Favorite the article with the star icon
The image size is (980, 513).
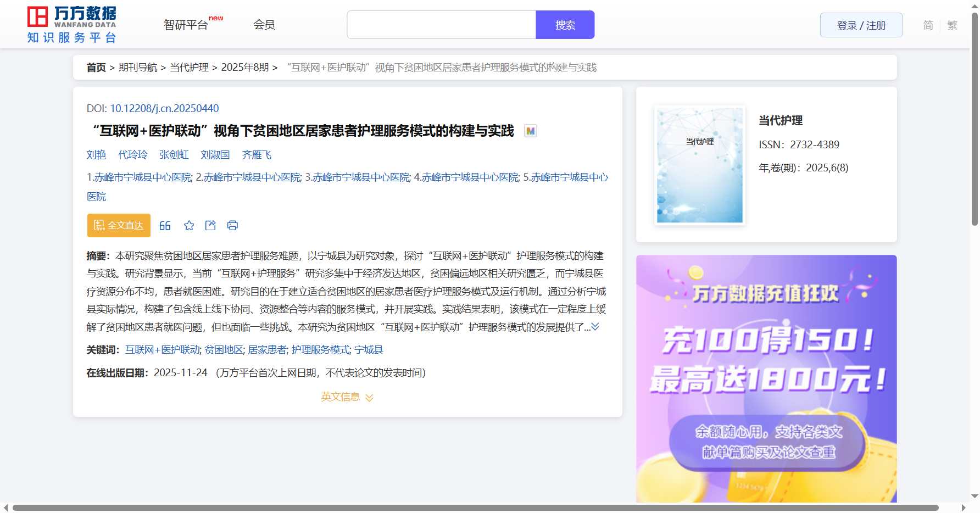pos(189,225)
